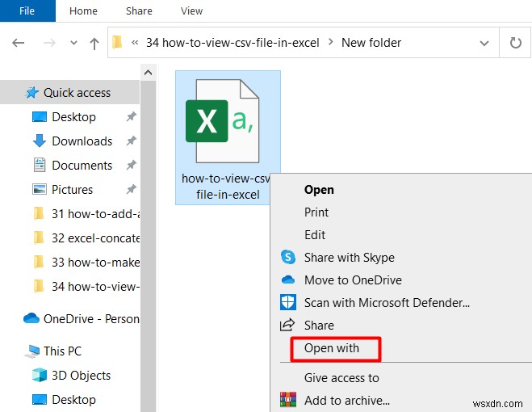
Task: Open the 32 excel-concate folder
Action: 95,238
